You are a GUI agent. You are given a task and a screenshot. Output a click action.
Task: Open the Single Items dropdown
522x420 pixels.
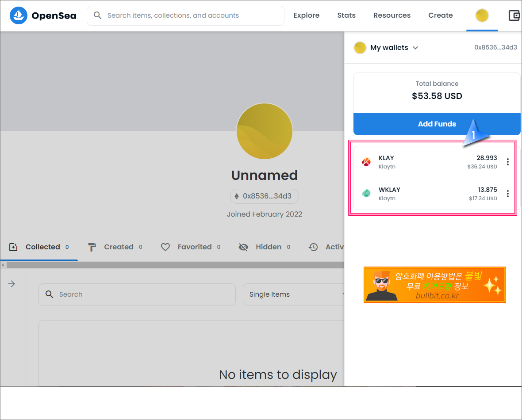point(294,294)
